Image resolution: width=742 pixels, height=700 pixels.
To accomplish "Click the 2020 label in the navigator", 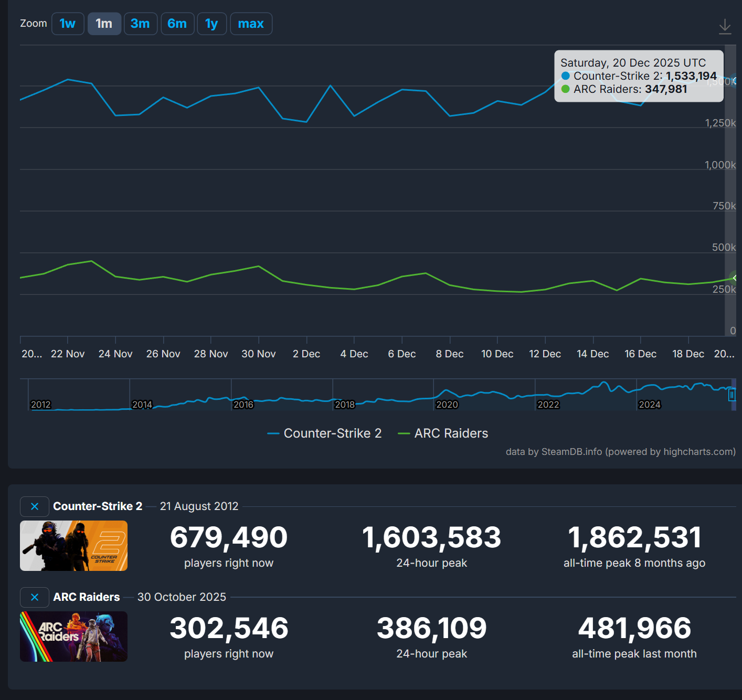I will point(447,405).
